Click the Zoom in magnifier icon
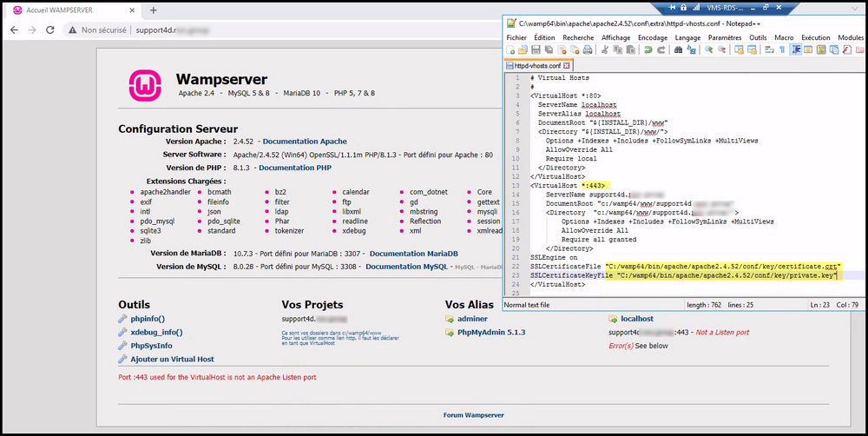The width and height of the screenshot is (868, 436). point(708,50)
